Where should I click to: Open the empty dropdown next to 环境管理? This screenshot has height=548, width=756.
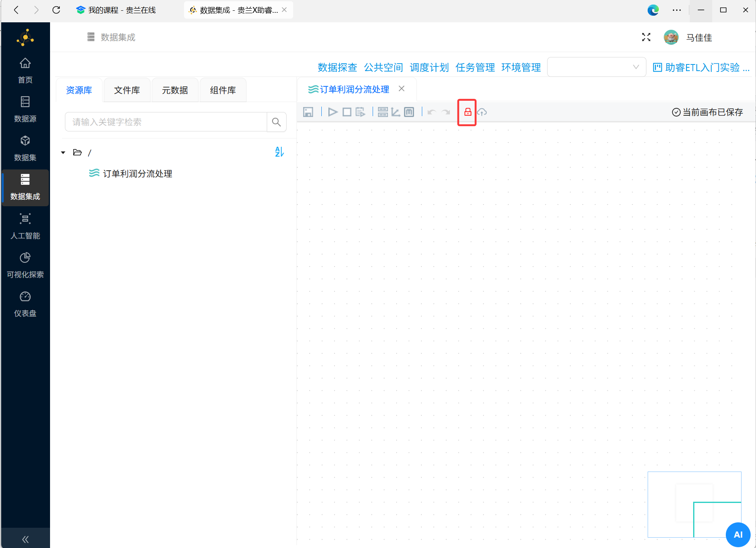(x=596, y=67)
